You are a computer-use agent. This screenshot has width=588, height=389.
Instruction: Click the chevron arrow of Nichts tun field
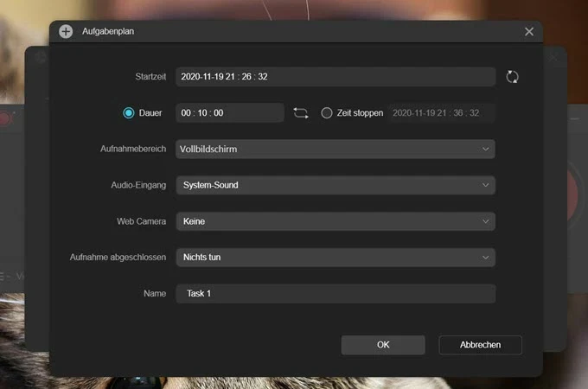[485, 258]
